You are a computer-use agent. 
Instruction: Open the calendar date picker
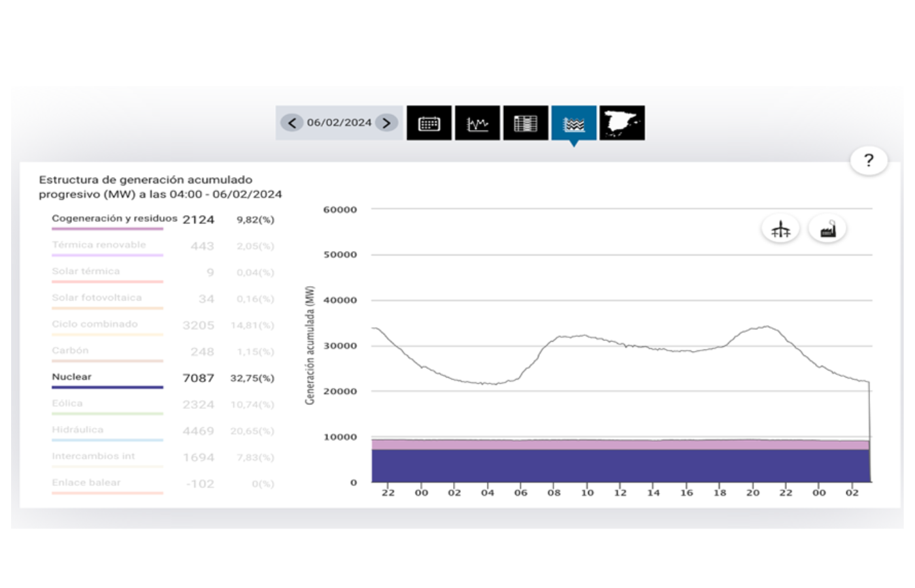point(429,123)
